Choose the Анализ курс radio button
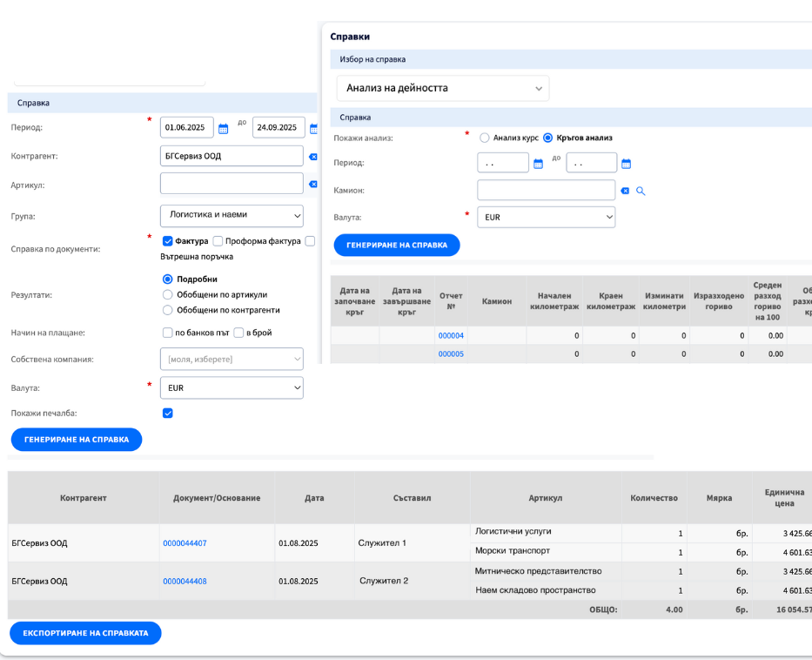This screenshot has width=812, height=660. (x=485, y=138)
